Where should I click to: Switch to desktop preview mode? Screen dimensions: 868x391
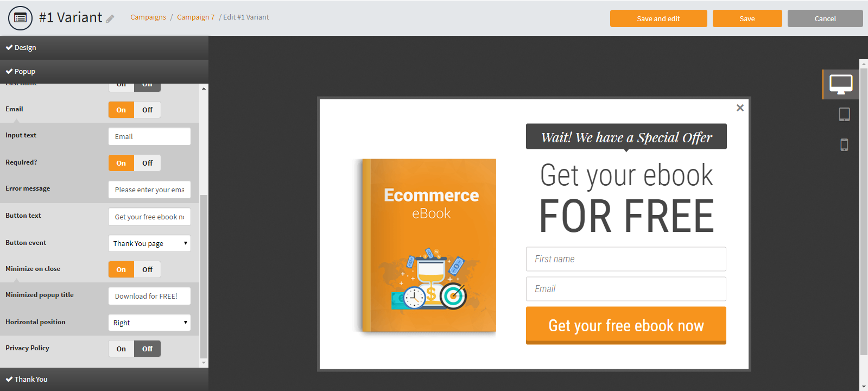click(x=841, y=84)
